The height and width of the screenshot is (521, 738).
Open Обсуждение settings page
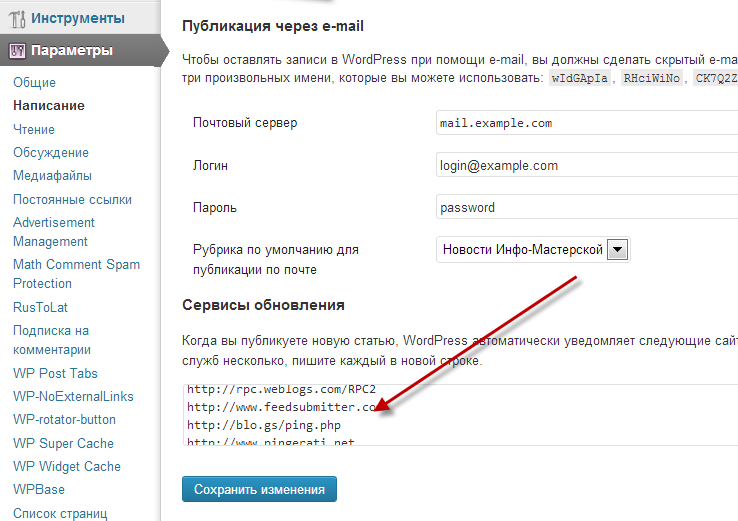[51, 152]
